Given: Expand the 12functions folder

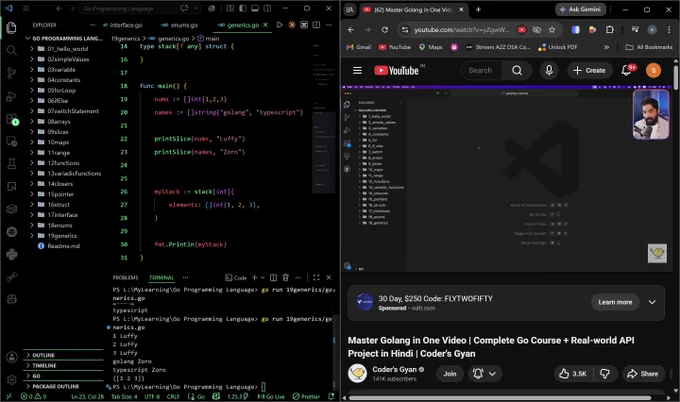Looking at the screenshot, I should click(63, 163).
